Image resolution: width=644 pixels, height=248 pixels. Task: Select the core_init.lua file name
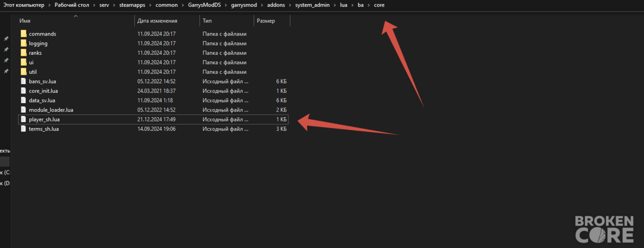point(43,91)
